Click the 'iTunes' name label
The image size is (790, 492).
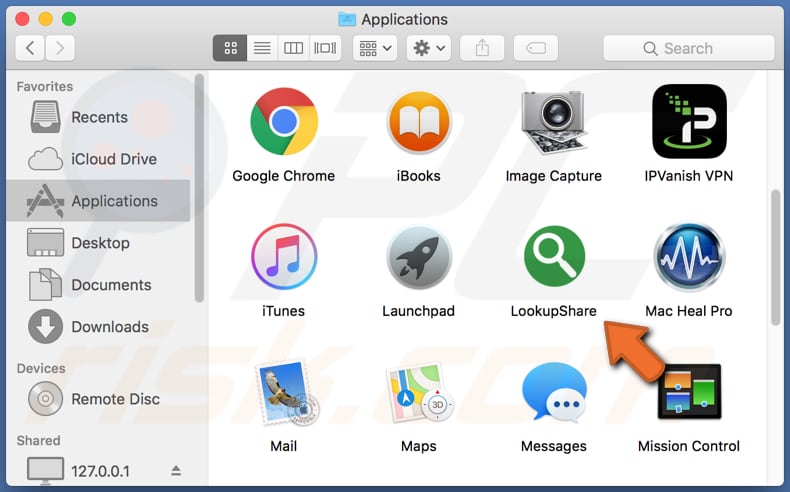[x=284, y=311]
